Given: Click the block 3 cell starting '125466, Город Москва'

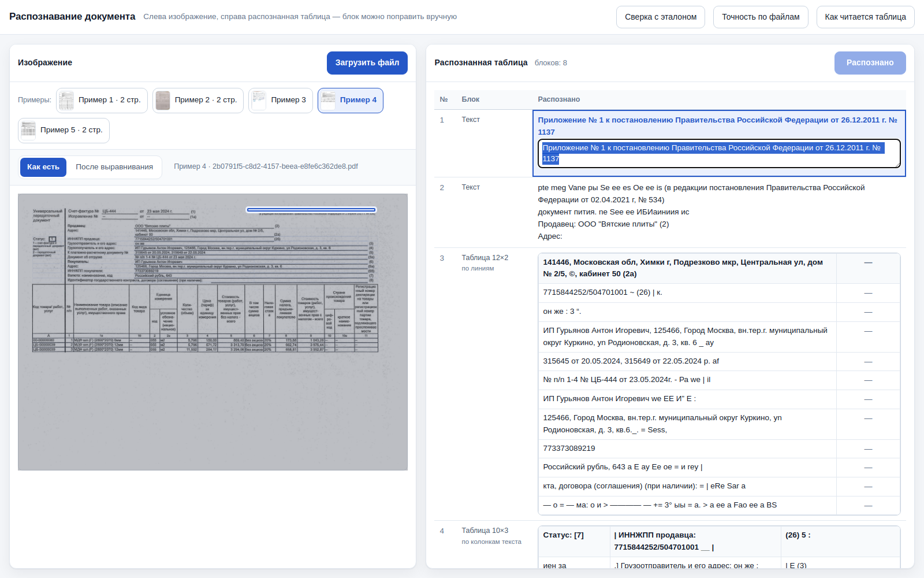Looking at the screenshot, I should [687, 424].
